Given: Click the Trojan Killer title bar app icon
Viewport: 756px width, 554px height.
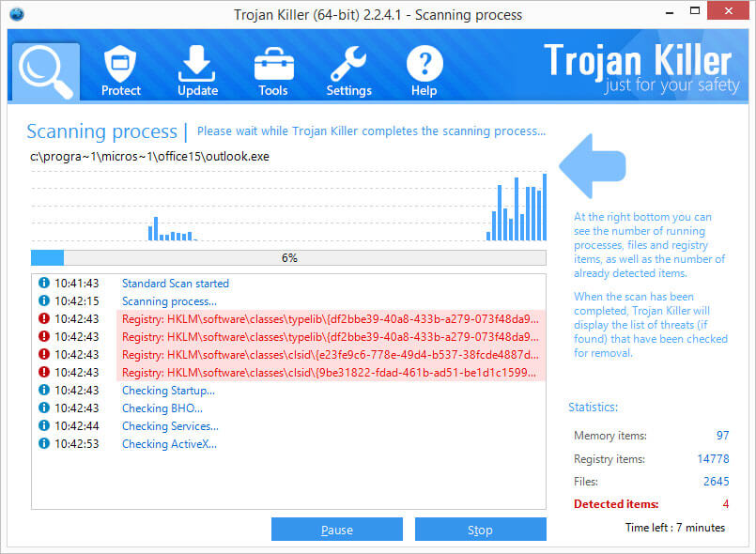Looking at the screenshot, I should coord(16,14).
